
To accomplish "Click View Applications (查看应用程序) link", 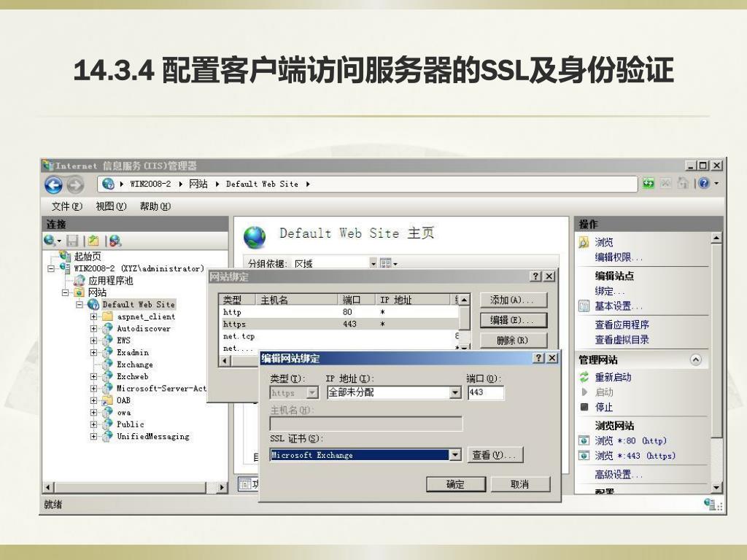I will (x=622, y=324).
